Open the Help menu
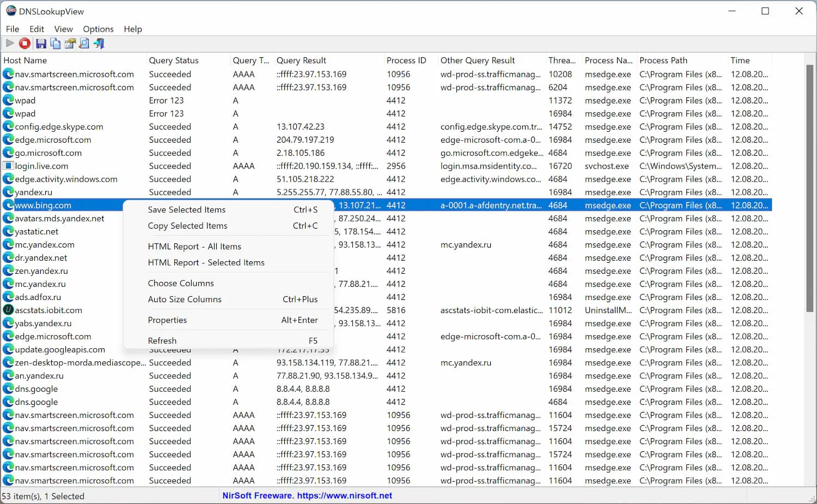Screen dimensions: 817x504 point(133,29)
